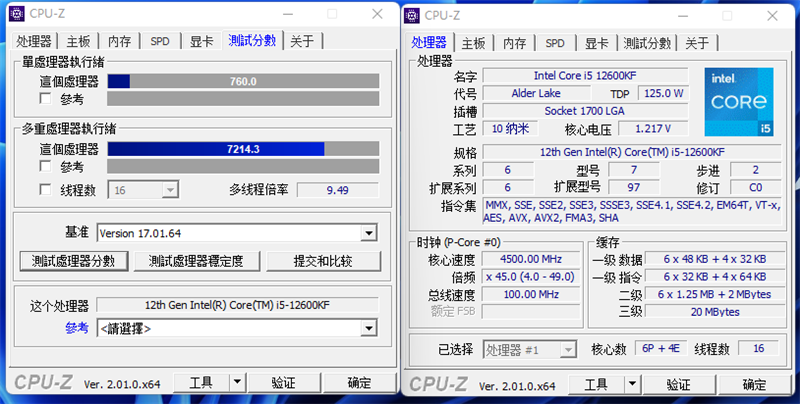800x404 pixels.
Task: Click the 核心数 6P + 4E value
Action: [x=661, y=348]
